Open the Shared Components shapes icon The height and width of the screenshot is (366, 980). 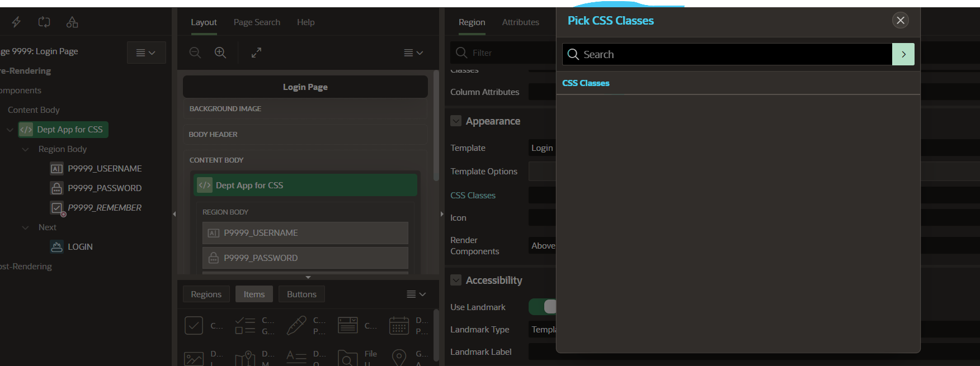[x=72, y=22]
